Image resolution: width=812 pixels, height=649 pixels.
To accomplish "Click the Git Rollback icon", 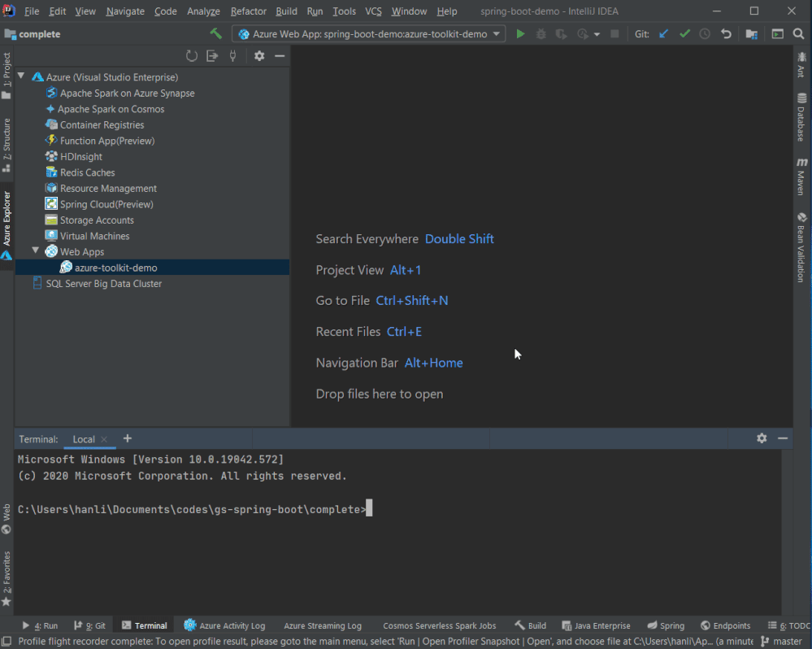I will click(x=726, y=33).
